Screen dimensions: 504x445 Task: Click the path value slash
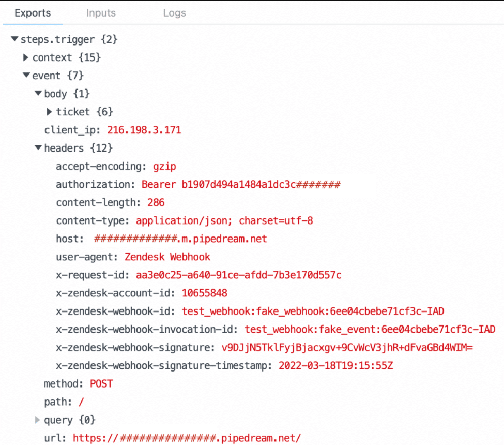[x=81, y=402]
